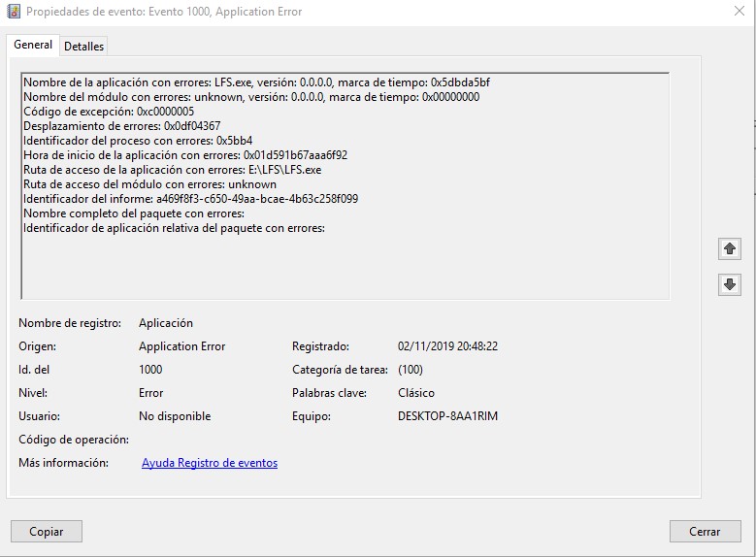The image size is (756, 557).
Task: Click the previous event up arrow
Action: [730, 248]
